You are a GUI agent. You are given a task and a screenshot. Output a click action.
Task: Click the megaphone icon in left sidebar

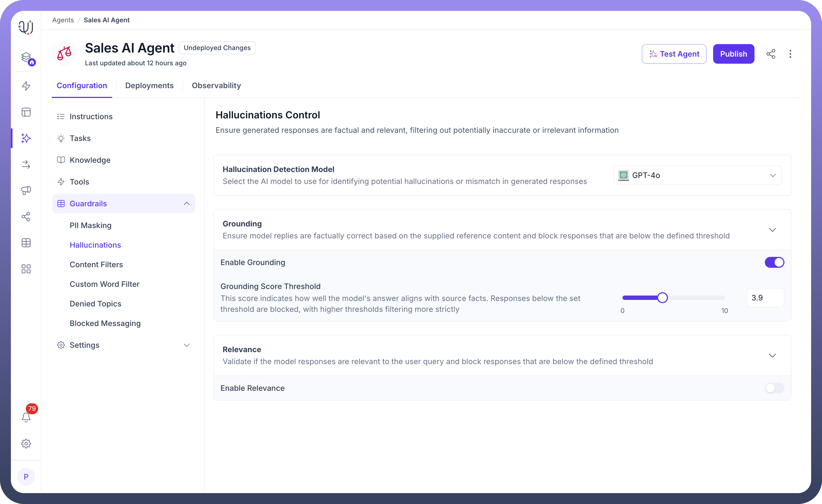26,190
